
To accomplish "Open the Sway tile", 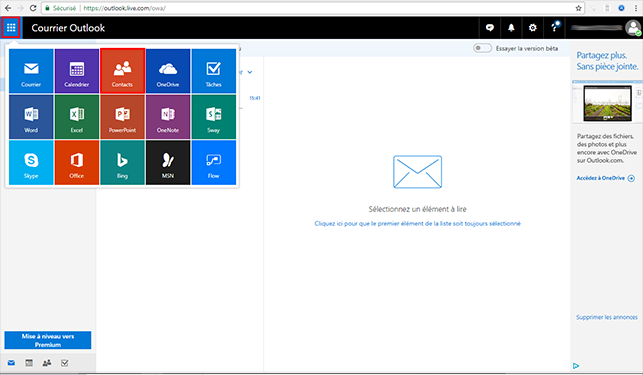I will click(x=214, y=117).
